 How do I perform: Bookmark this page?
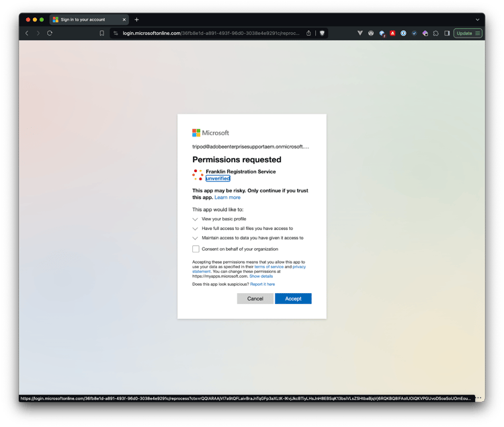coord(102,33)
